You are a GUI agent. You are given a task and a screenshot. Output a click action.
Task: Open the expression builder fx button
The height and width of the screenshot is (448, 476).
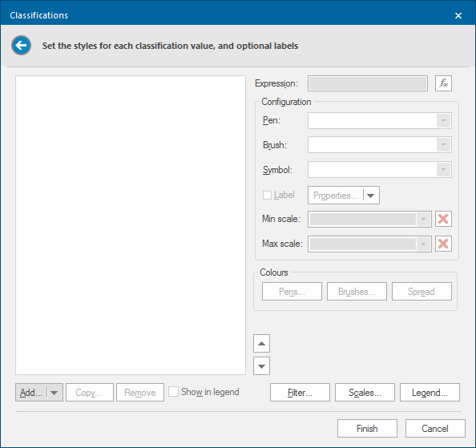tap(443, 83)
